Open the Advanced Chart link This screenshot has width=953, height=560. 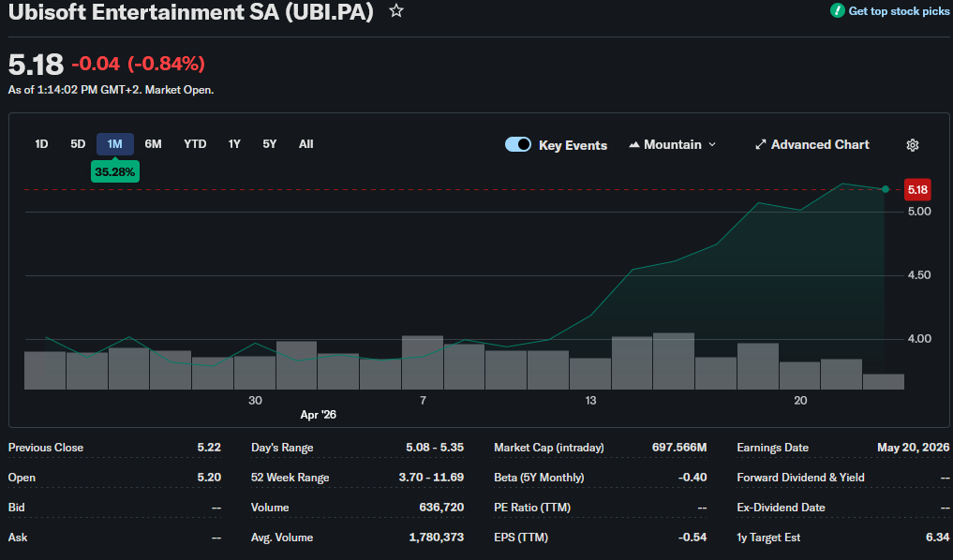point(812,144)
